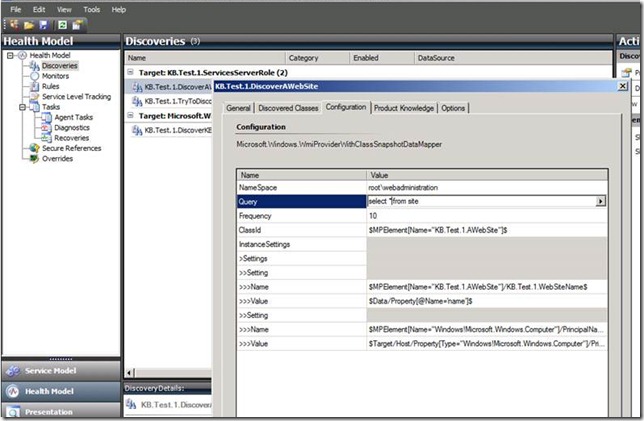644x421 pixels.
Task: Switch to the Discovered Classes tab
Action: [288, 108]
